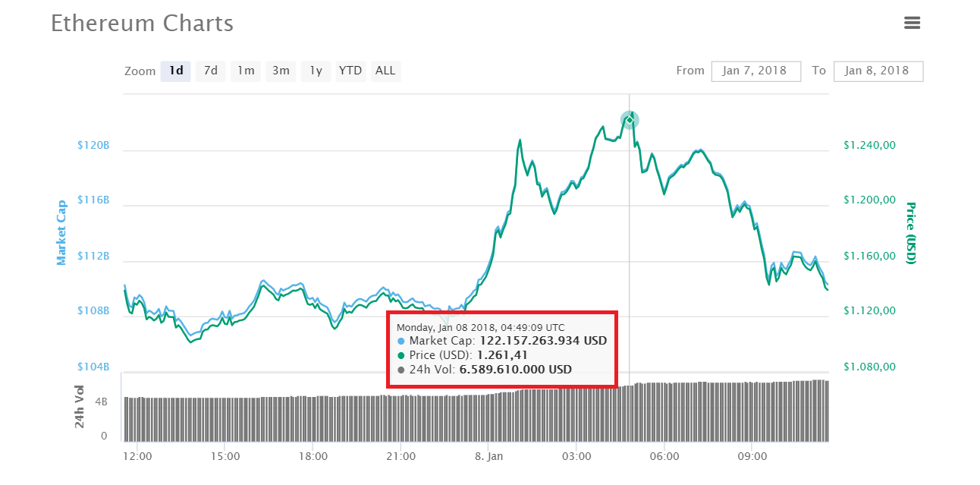The height and width of the screenshot is (485, 980).
Task: Select the 1m zoom option
Action: (x=245, y=71)
